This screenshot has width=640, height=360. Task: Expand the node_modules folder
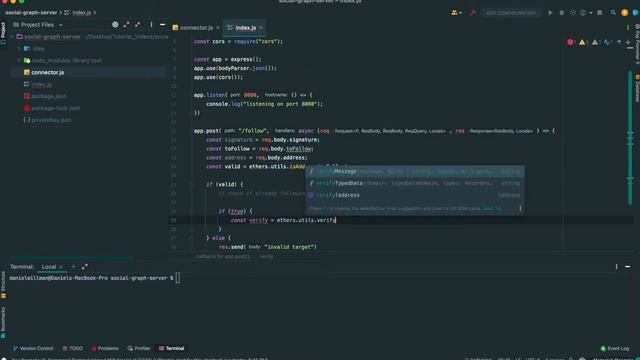[x=19, y=60]
